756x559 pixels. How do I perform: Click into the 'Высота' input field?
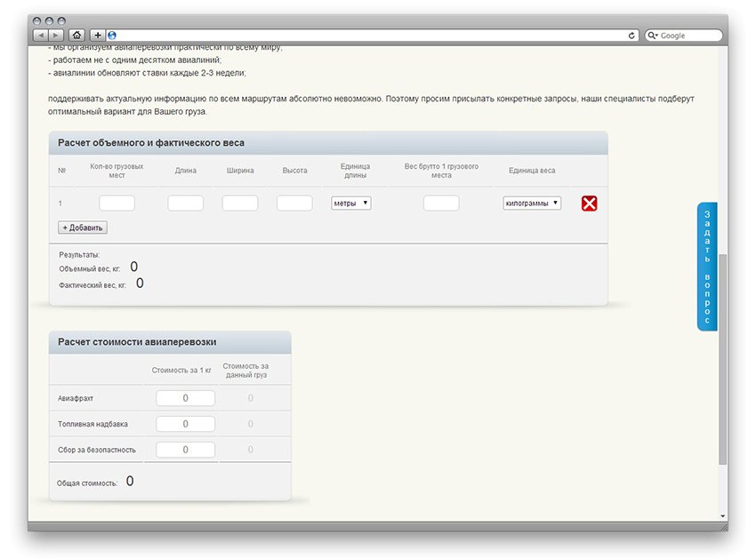(294, 204)
